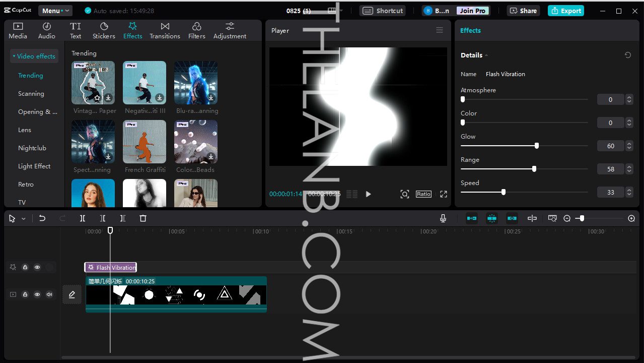Click the Split clip tool icon
Viewport: 644px width, 363px height.
(x=83, y=218)
